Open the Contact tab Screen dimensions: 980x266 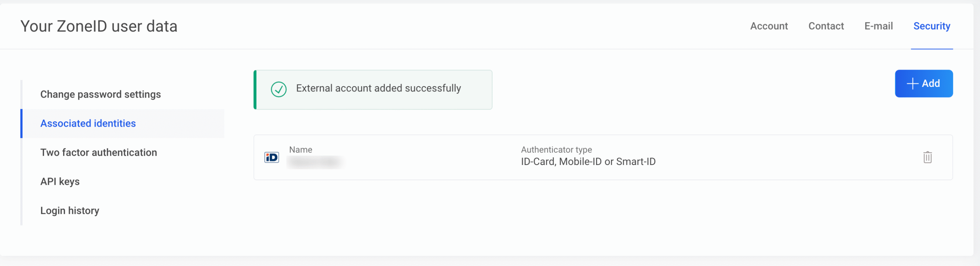tap(826, 26)
